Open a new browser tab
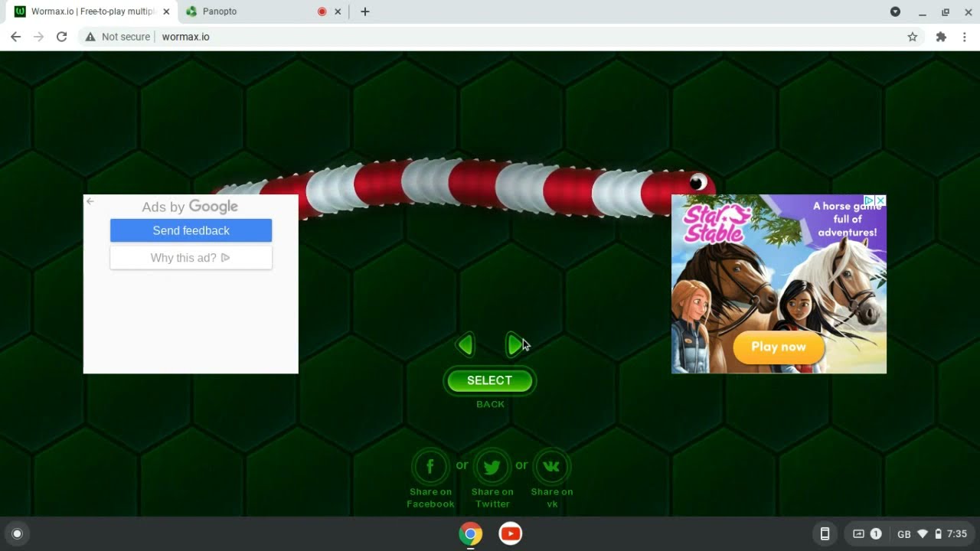The image size is (980, 551). click(365, 11)
